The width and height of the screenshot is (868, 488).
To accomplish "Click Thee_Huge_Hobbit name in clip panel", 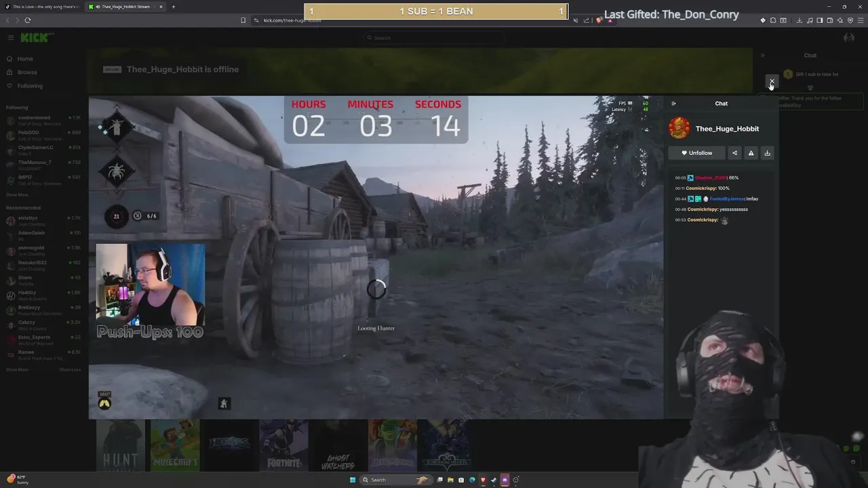I will click(x=727, y=129).
